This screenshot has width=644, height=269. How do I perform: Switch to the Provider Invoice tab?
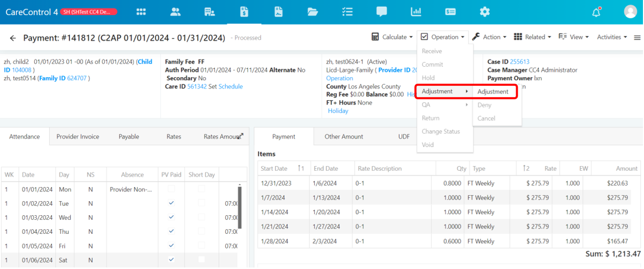tap(78, 137)
